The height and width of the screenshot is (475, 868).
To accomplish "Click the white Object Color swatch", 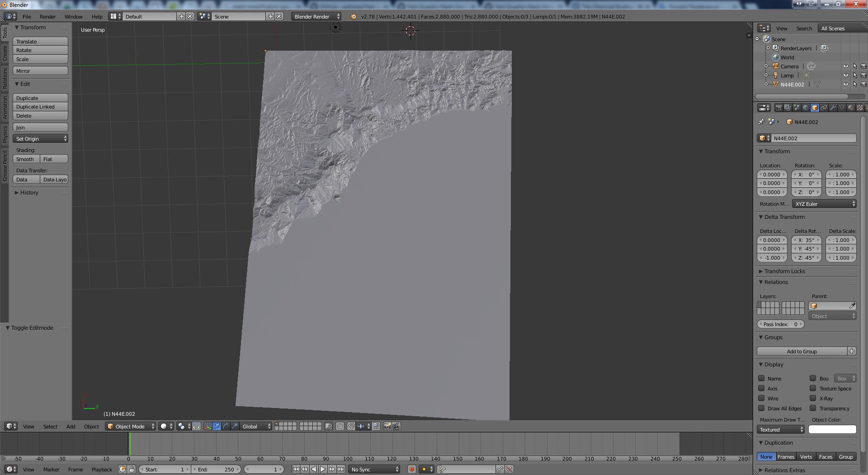I will pos(832,430).
